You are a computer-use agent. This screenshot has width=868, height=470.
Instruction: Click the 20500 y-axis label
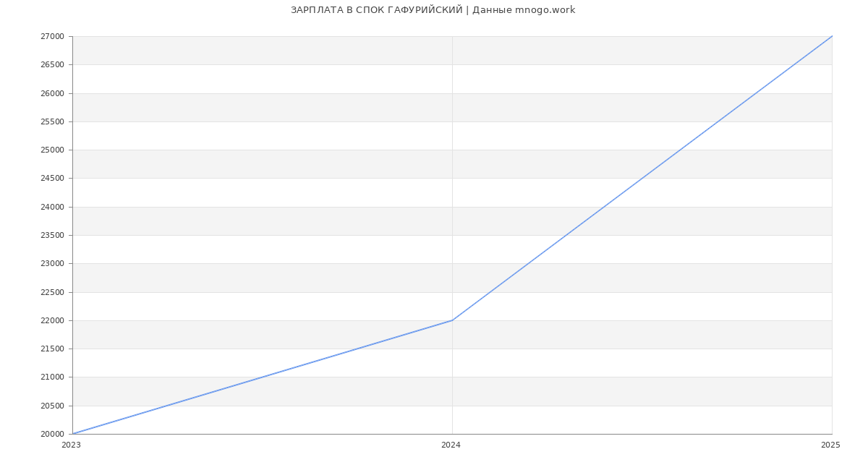point(52,406)
